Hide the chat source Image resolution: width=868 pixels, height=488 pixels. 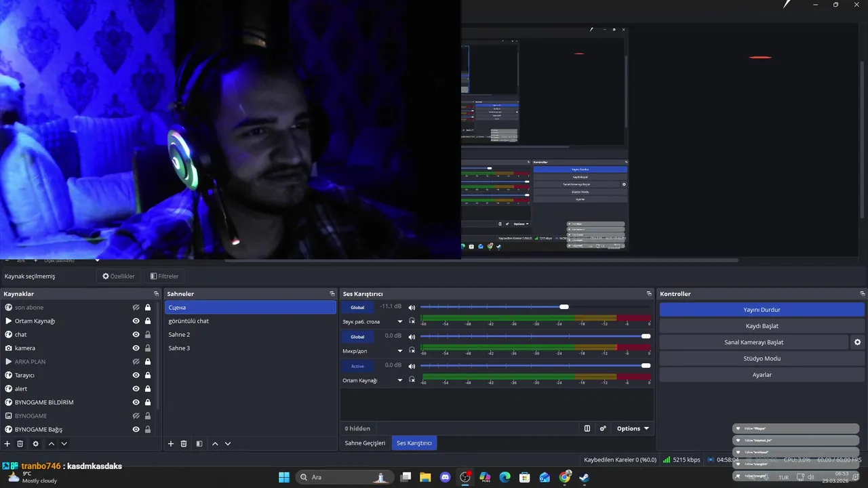point(136,335)
